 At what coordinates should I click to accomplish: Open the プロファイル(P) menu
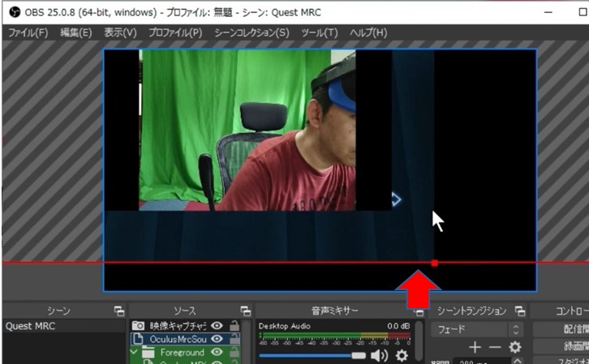[x=175, y=32]
